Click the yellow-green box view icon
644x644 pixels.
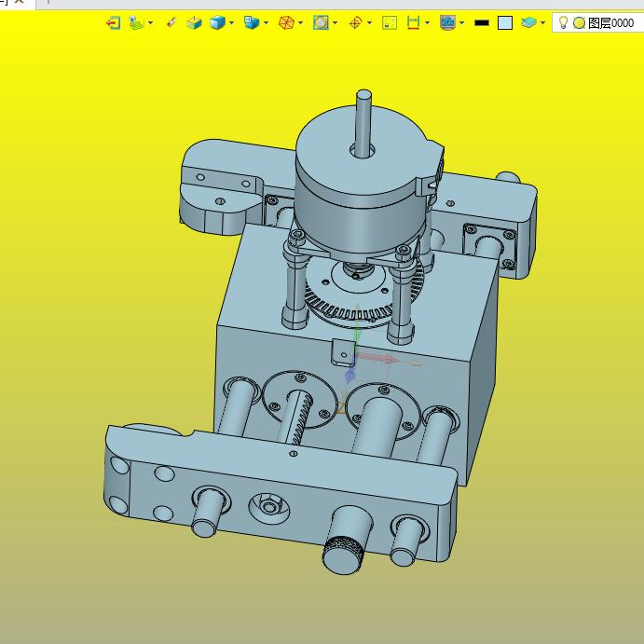(194, 22)
